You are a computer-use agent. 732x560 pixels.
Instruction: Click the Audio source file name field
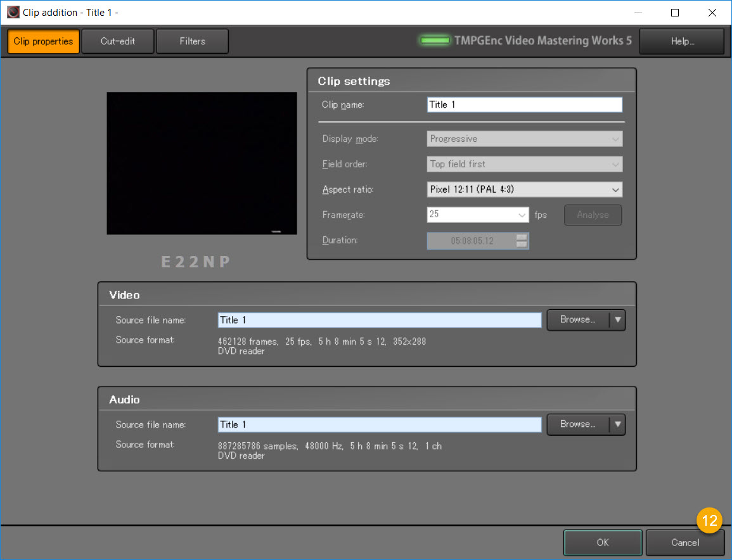tap(380, 424)
